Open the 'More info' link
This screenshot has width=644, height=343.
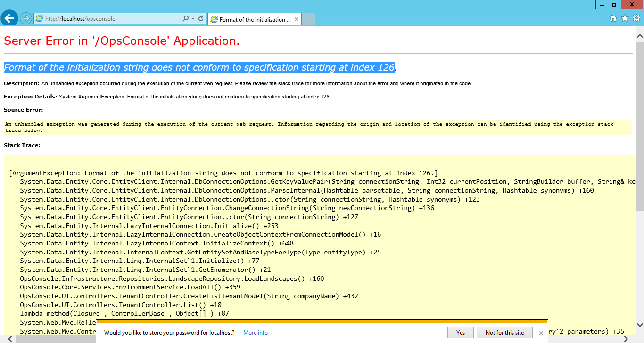[x=256, y=333]
